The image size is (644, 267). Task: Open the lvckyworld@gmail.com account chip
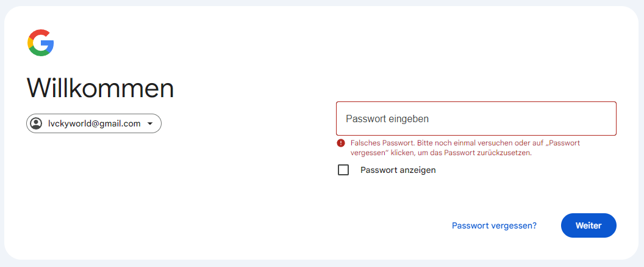pyautogui.click(x=94, y=123)
